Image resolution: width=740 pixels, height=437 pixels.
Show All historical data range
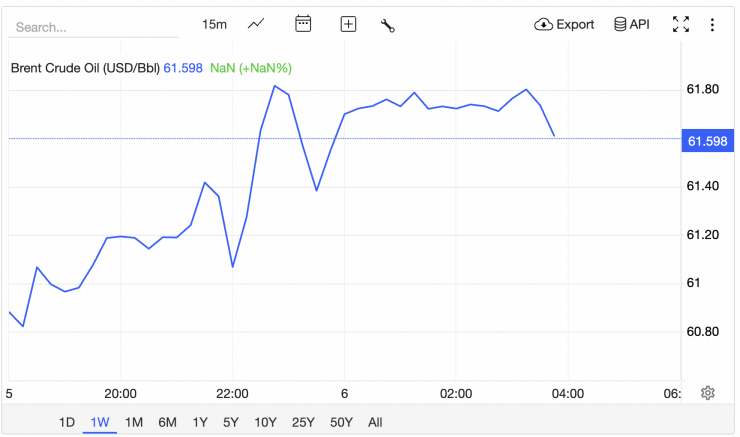375,422
